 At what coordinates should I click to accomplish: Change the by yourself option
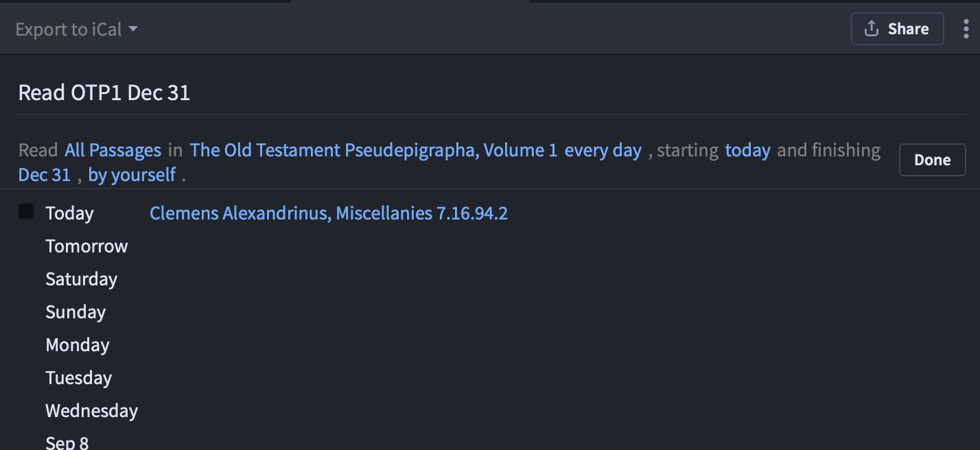(132, 175)
